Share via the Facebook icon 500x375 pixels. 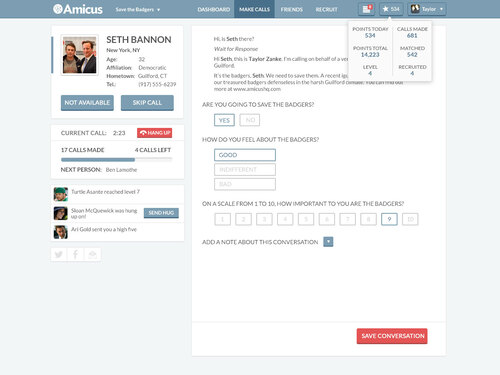[76, 255]
